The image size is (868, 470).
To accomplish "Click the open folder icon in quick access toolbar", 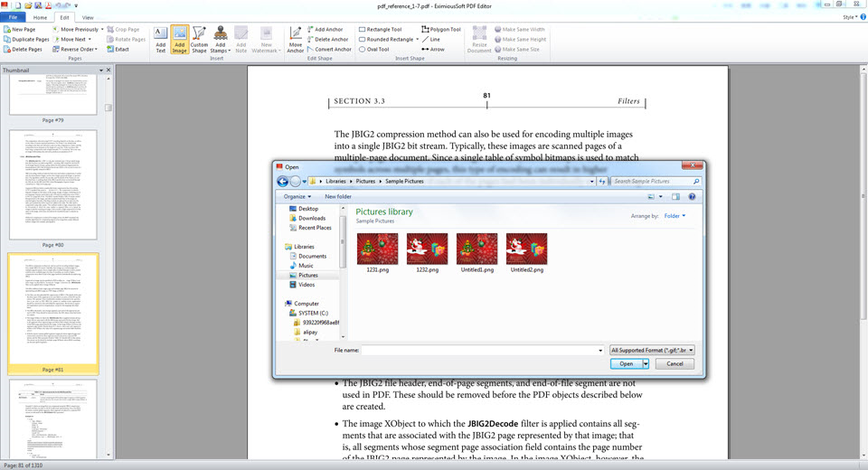I will [x=28, y=5].
